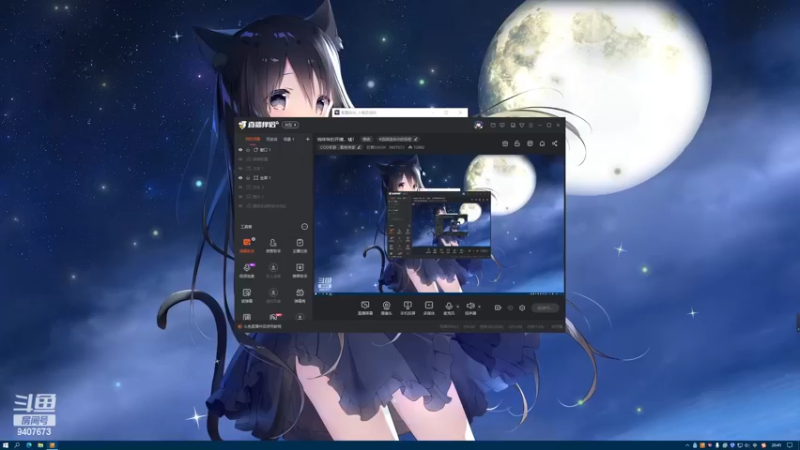Viewport: 800px width, 450px height.
Task: Toggle the lock on source 全屏 1
Action: tap(248, 178)
